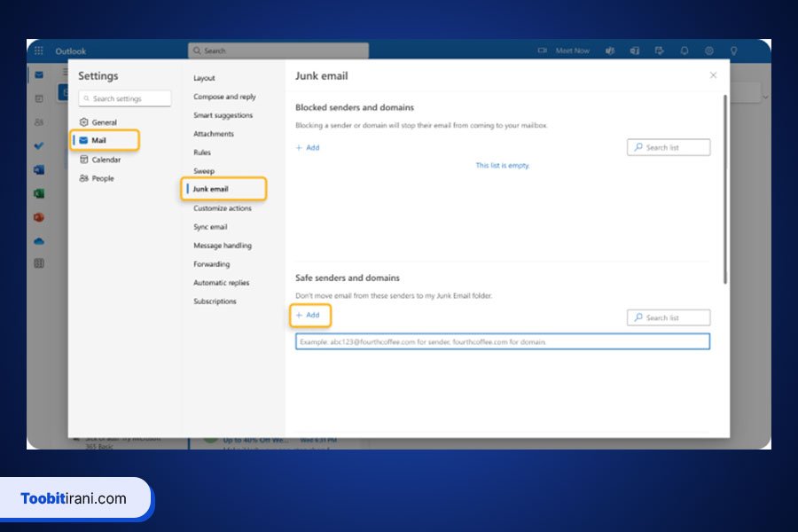Click the Meet Now video icon
The image size is (798, 532).
pyautogui.click(x=542, y=51)
